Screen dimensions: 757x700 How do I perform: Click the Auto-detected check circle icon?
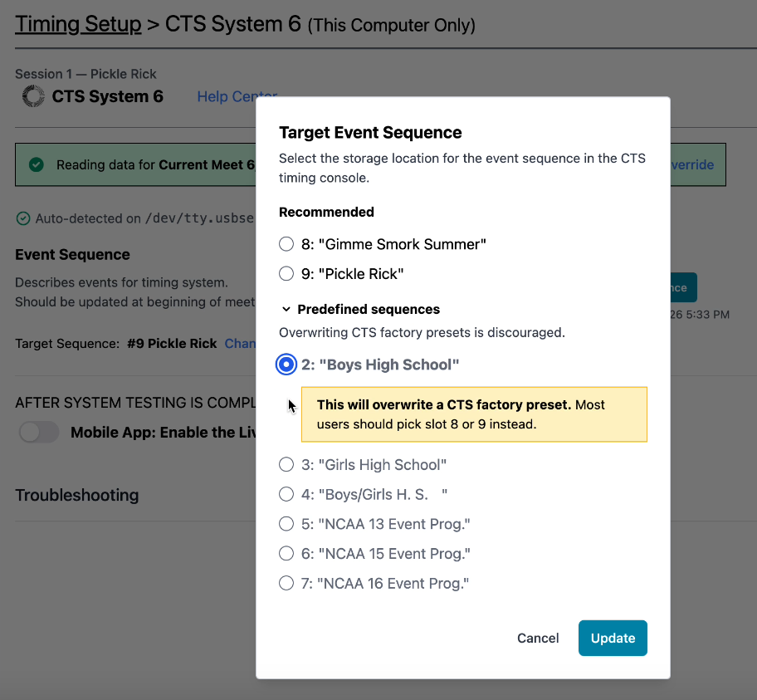pyautogui.click(x=22, y=218)
